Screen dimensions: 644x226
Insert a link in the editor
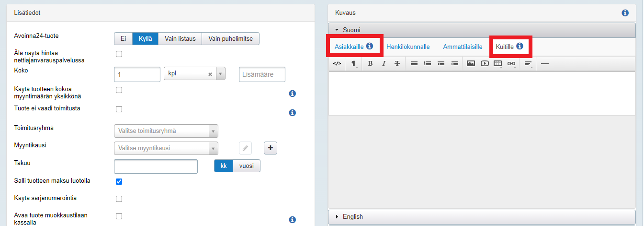pyautogui.click(x=511, y=63)
